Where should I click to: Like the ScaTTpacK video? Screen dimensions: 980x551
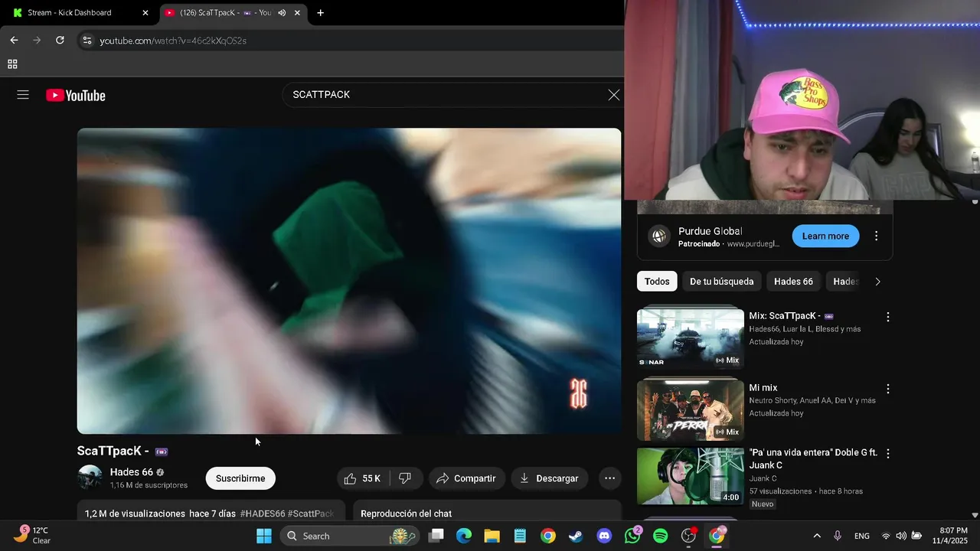click(364, 478)
